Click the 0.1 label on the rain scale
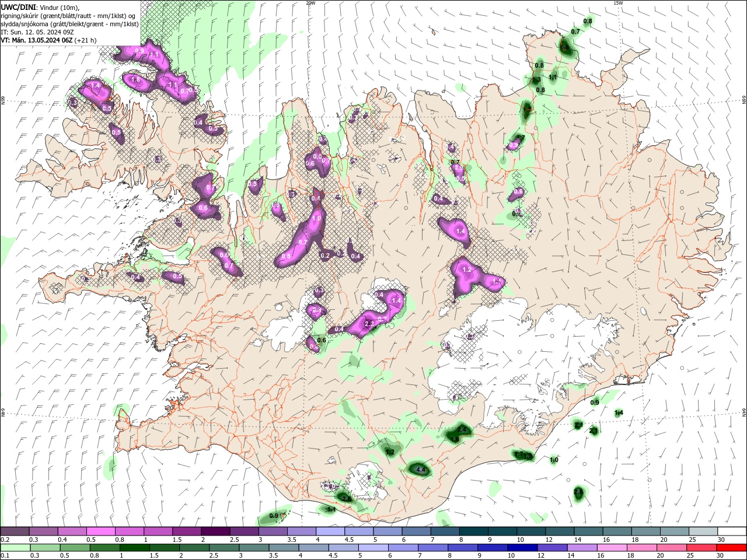Viewport: 747px width, 560px height. click(4, 556)
